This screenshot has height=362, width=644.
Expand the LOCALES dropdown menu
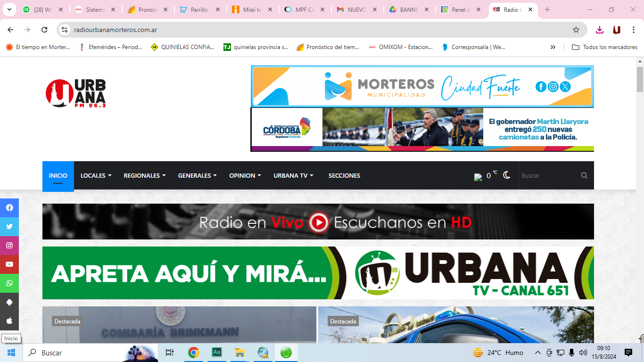pos(96,175)
